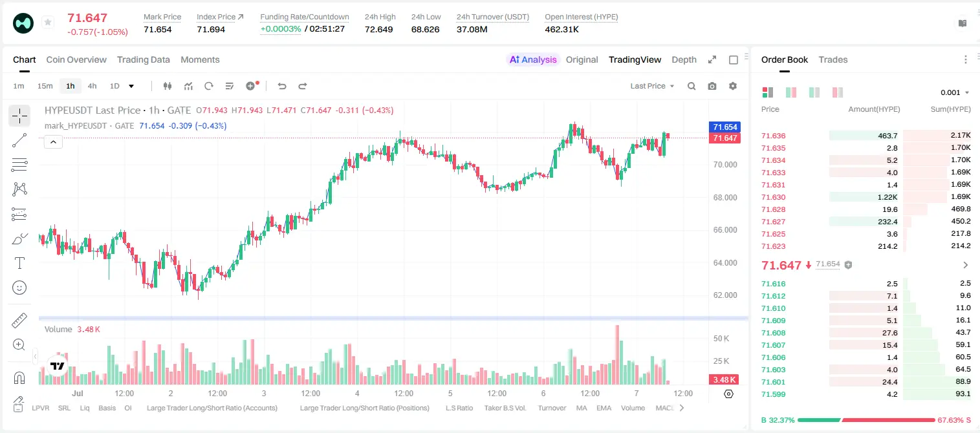Expand the order book 0.001 precision dropdown
The width and height of the screenshot is (980, 433).
955,92
